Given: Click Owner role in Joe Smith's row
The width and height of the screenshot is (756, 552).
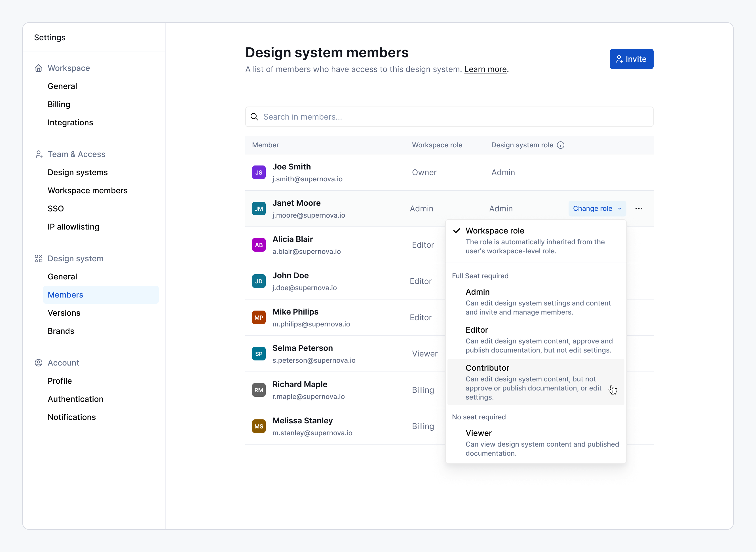Looking at the screenshot, I should click(424, 172).
